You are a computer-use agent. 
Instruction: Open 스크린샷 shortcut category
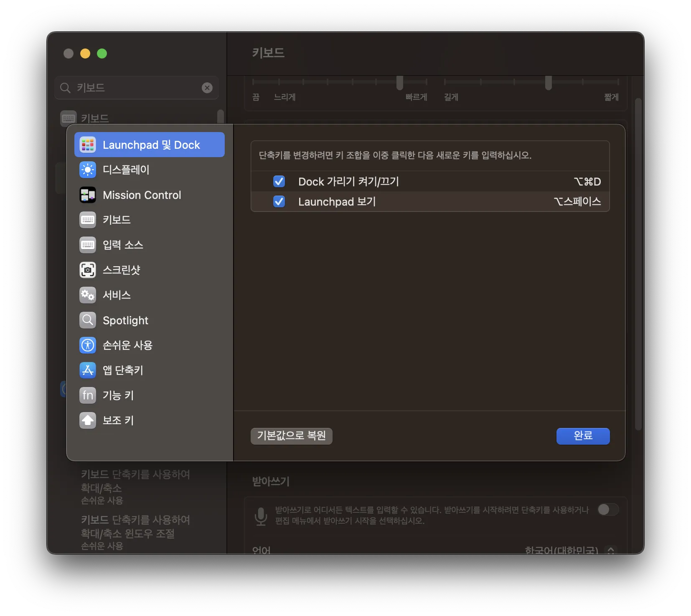(150, 270)
